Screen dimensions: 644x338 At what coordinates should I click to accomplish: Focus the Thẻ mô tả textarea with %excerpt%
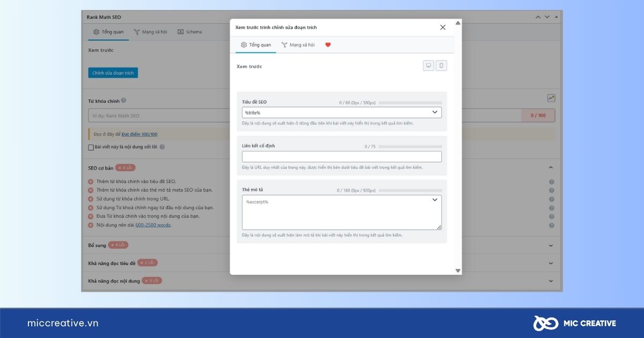pos(342,212)
